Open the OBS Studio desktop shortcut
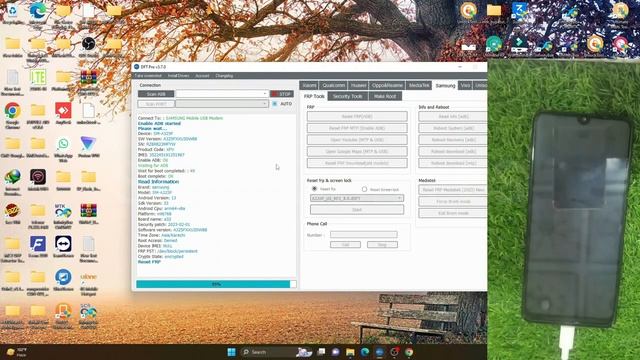640x360 pixels. (x=89, y=43)
